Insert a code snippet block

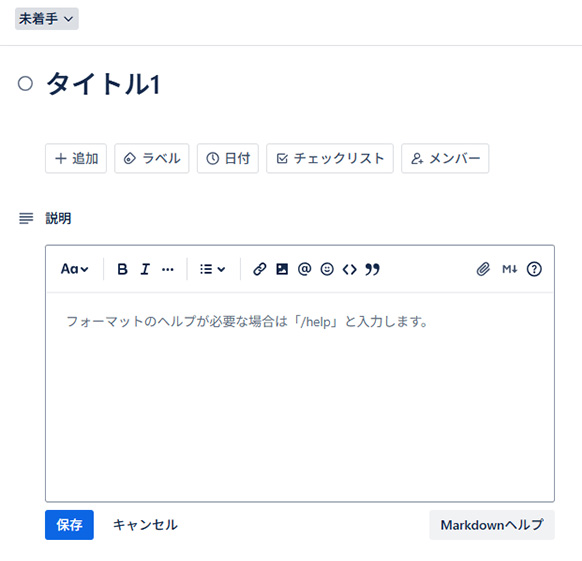[350, 269]
